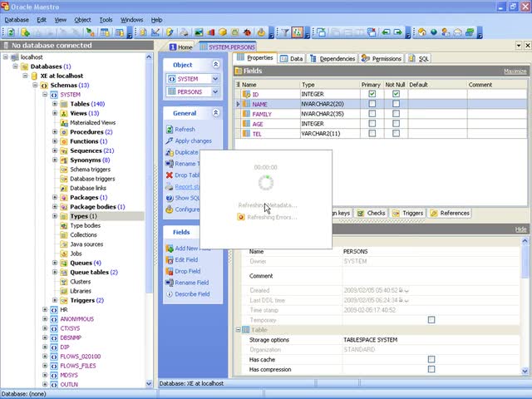Open the Triggers tab below fields
Image resolution: width=532 pixels, height=399 pixels.
click(x=408, y=213)
